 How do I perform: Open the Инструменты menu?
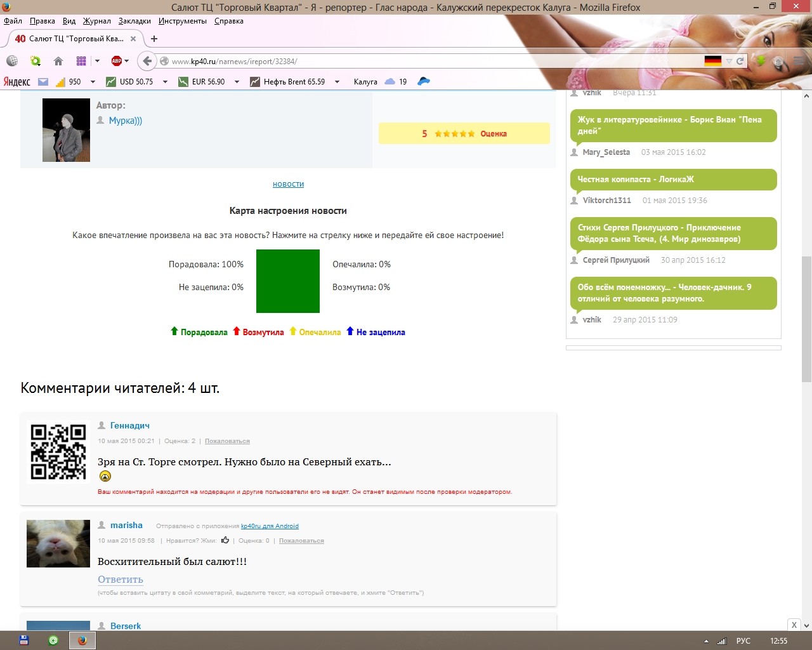(x=183, y=21)
